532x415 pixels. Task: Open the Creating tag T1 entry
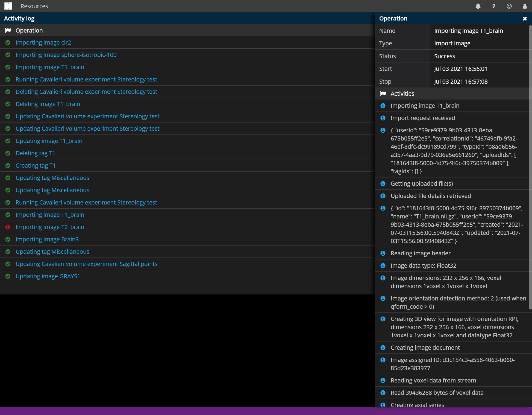[36, 165]
